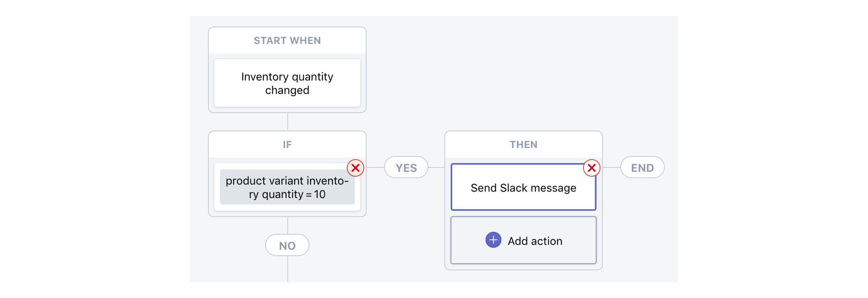The image size is (868, 298).
Task: Click the connector line below NO
Action: [288, 269]
